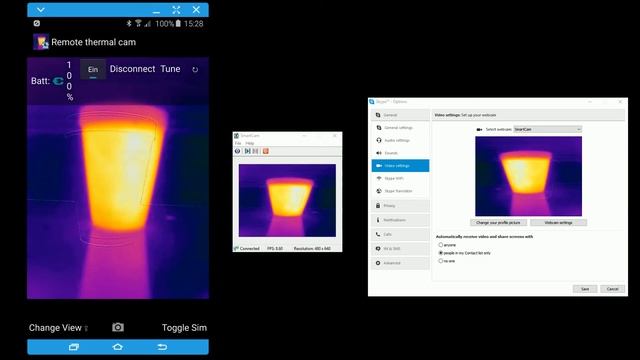Image resolution: width=640 pixels, height=360 pixels.
Task: Select Video settings in Skype Options
Action: [x=400, y=166]
